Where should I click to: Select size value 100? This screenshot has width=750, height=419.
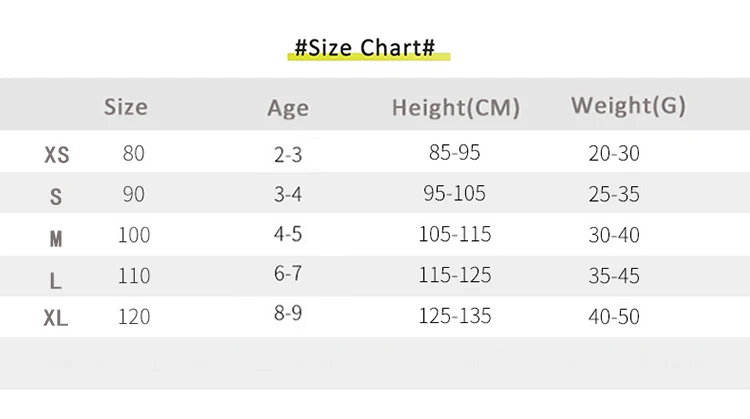click(x=134, y=235)
